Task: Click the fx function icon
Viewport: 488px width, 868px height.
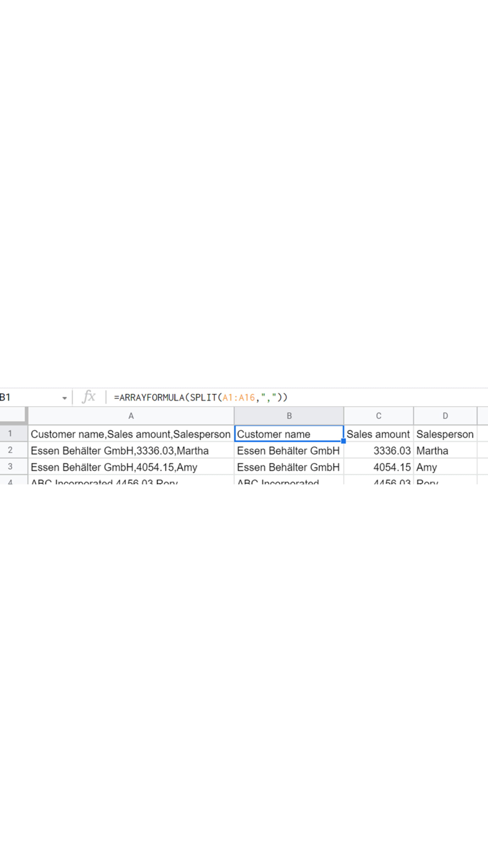Action: 89,397
